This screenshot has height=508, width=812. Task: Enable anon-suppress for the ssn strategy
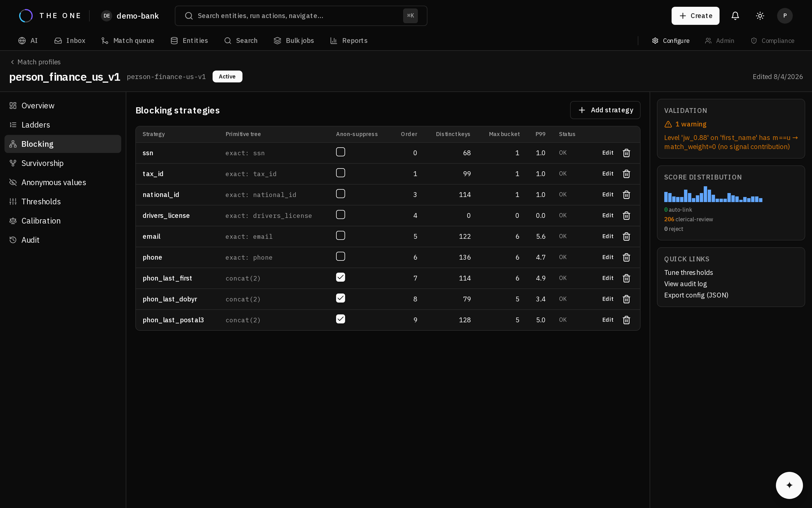341,152
